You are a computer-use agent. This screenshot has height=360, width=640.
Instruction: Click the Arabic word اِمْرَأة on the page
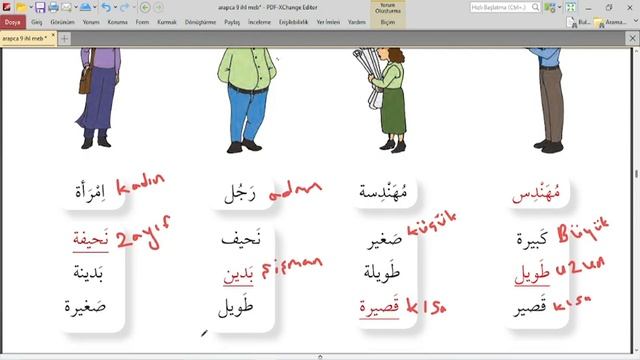tap(90, 191)
